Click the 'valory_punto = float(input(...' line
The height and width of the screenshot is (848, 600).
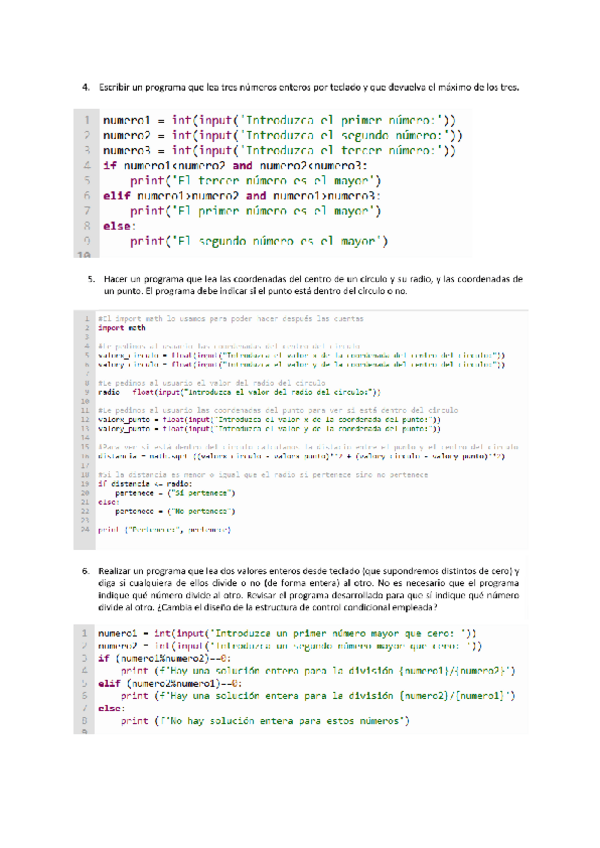tap(269, 429)
